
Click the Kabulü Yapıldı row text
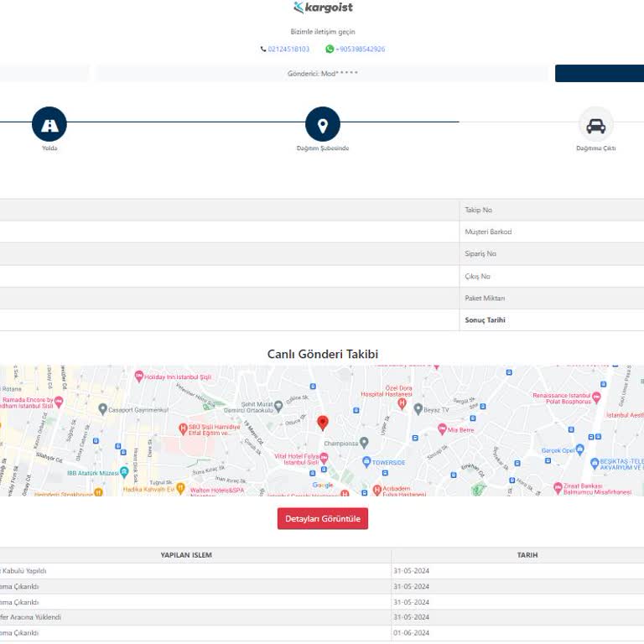(x=23, y=571)
